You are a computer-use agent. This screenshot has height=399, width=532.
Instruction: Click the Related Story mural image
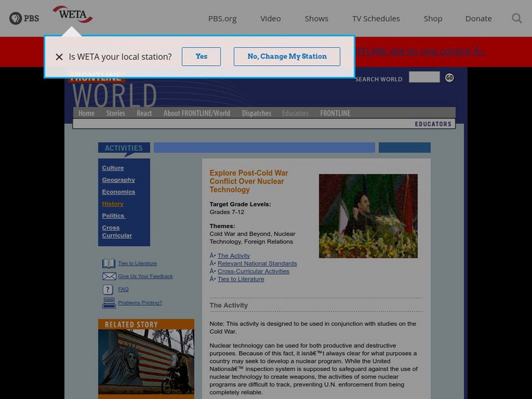(x=146, y=362)
